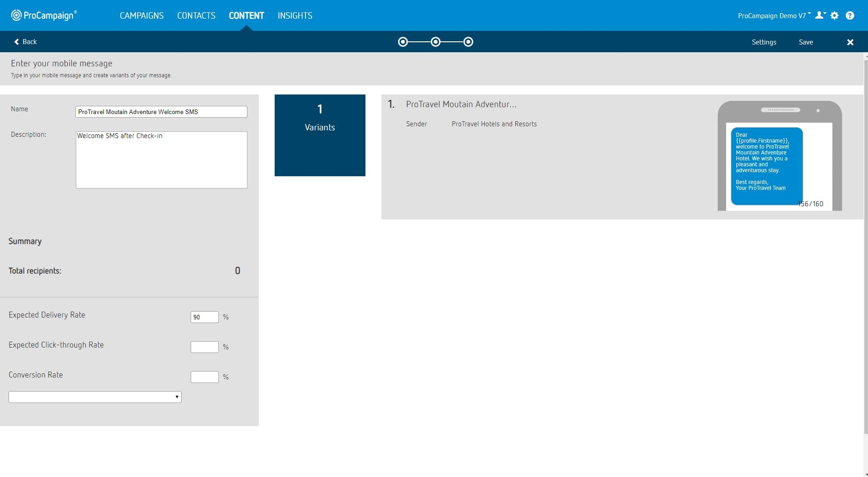Switch to the INSIGHTS tab
Screen dimensions: 868x477
tap(295, 15)
